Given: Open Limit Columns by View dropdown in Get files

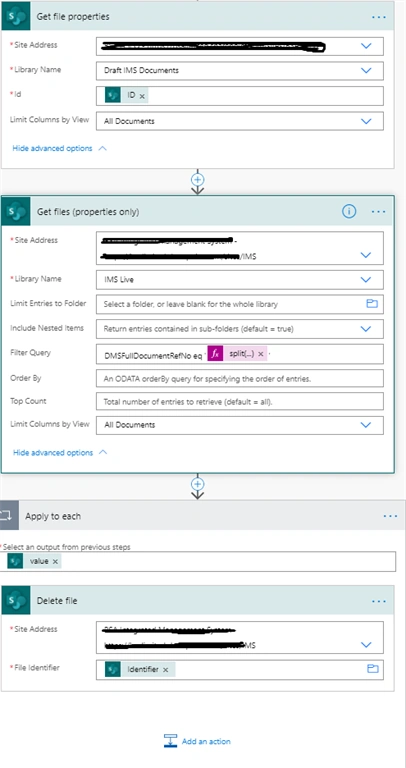Looking at the screenshot, I should pos(365,425).
